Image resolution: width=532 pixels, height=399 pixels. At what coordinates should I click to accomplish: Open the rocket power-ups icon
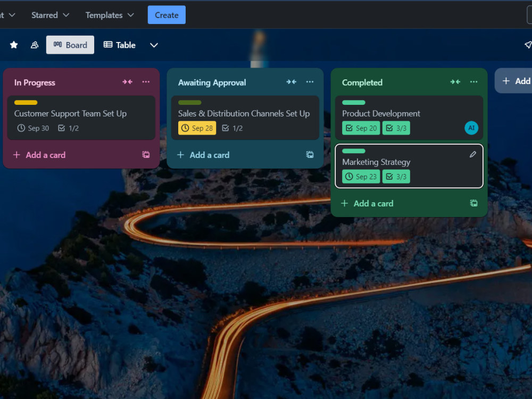pyautogui.click(x=528, y=45)
